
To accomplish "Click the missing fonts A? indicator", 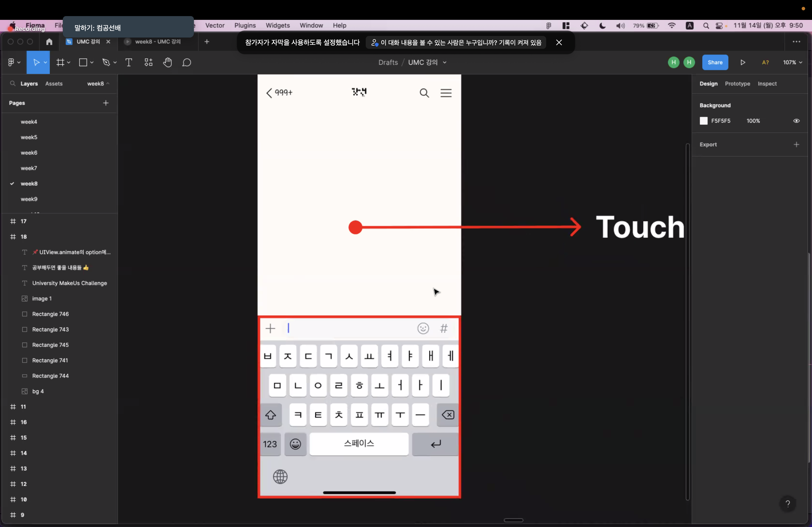I will click(x=765, y=62).
